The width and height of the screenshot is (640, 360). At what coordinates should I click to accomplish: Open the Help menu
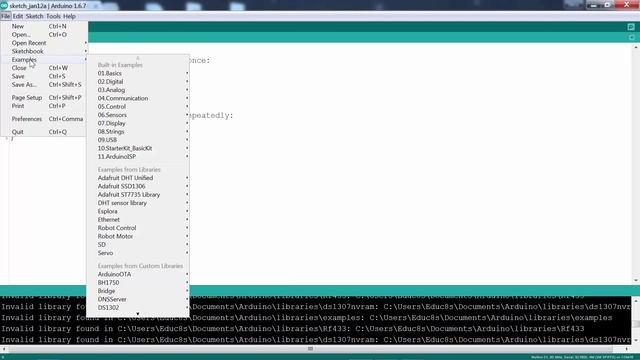[x=69, y=16]
